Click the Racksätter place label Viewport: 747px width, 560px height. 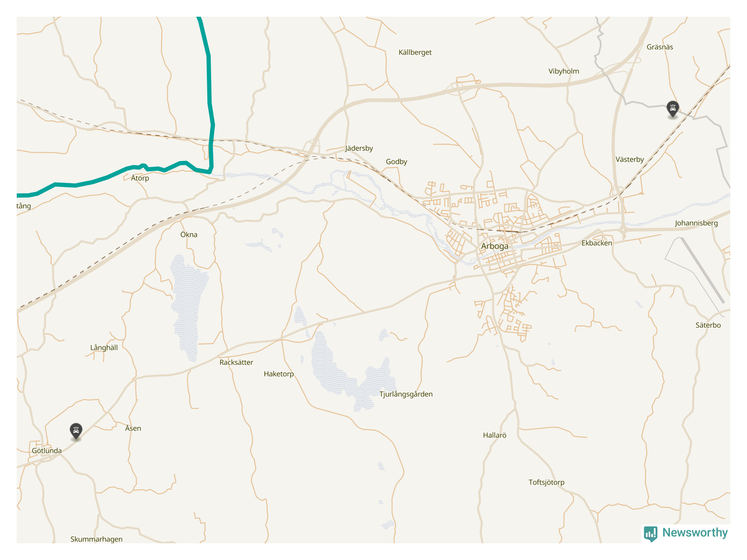point(236,362)
